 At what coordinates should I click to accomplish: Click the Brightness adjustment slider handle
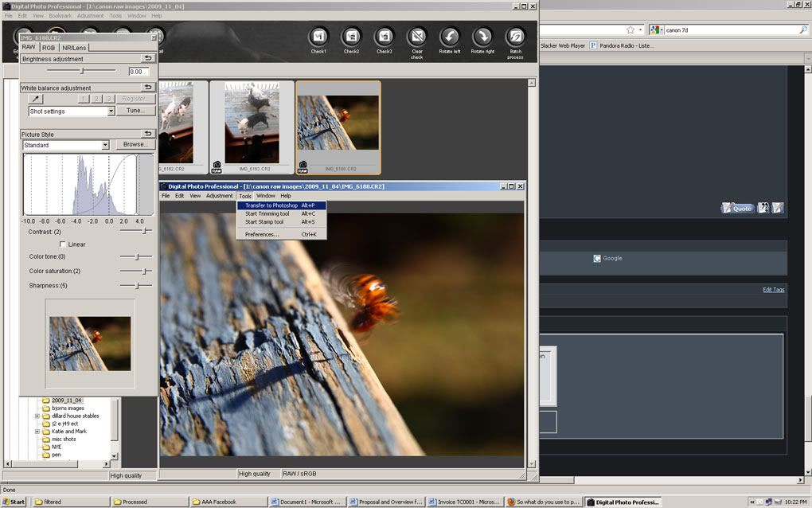pyautogui.click(x=82, y=72)
